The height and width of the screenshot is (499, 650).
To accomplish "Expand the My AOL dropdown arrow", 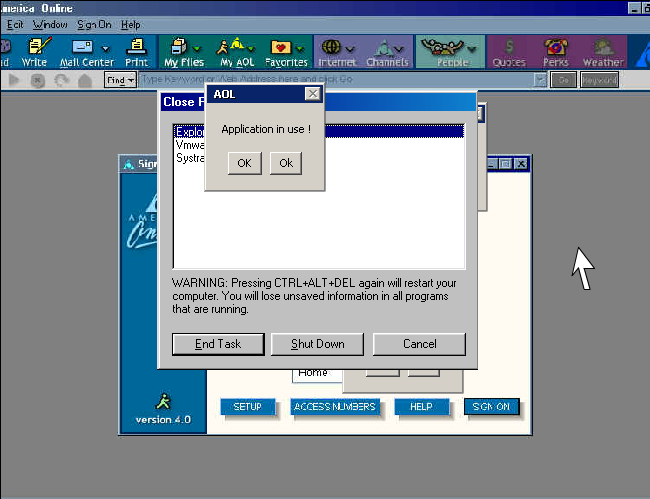I will coord(252,49).
